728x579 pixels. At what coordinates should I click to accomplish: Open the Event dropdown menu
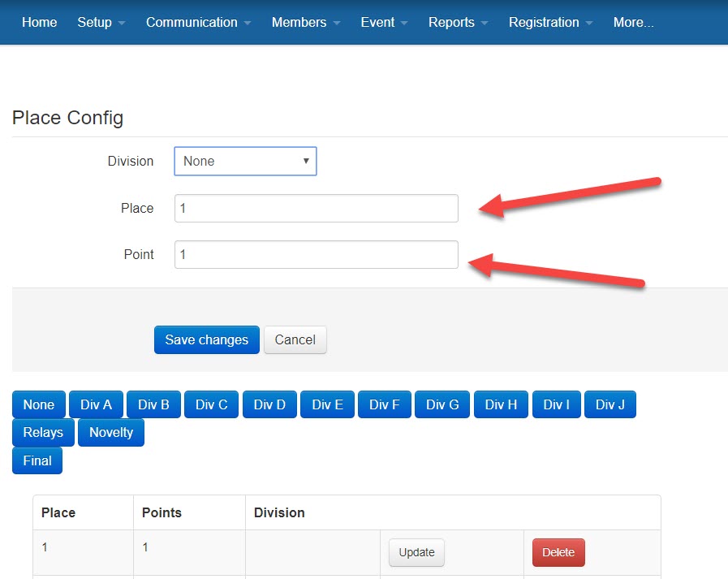point(384,22)
